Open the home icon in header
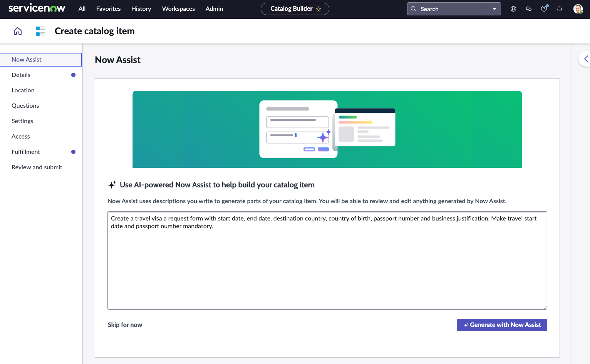This screenshot has height=364, width=590. click(18, 31)
